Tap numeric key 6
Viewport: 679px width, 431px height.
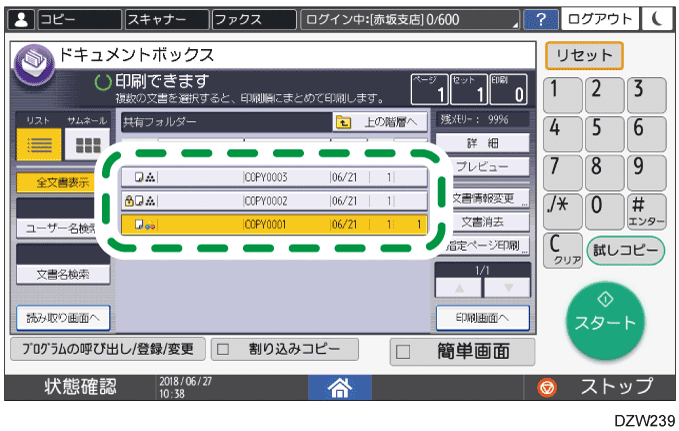pyautogui.click(x=647, y=134)
